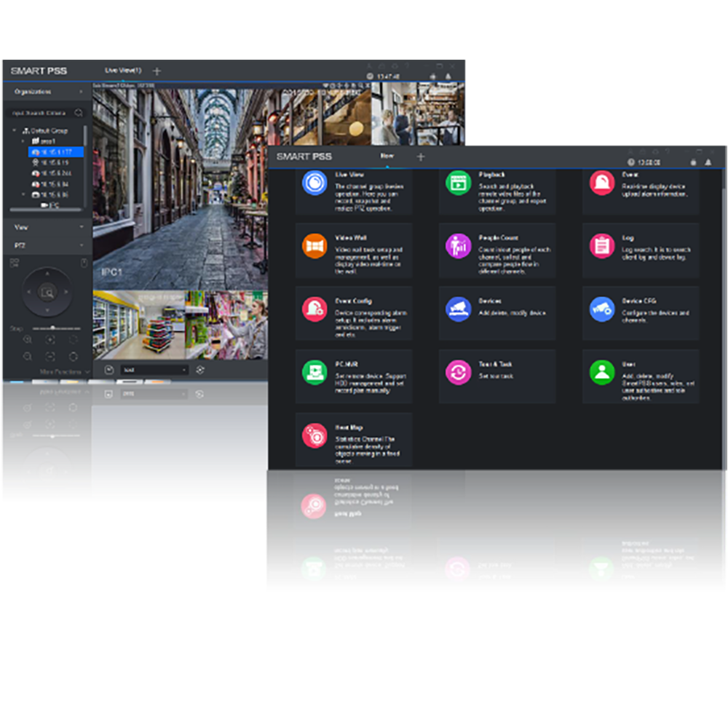Launch the PC-NVR module icon
The width and height of the screenshot is (728, 728).
(x=314, y=372)
